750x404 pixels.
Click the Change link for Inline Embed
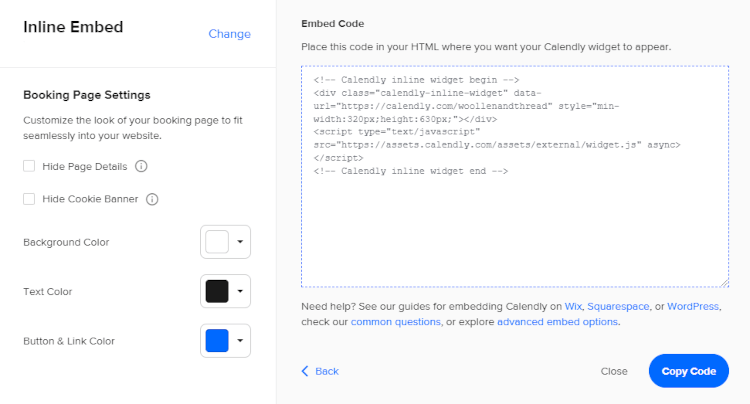pos(230,34)
